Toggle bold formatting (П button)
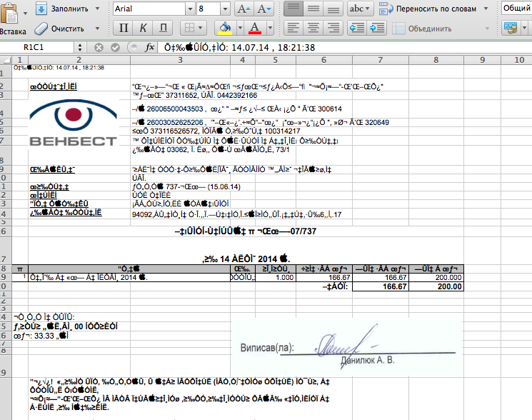The height and width of the screenshot is (420, 532). click(x=123, y=28)
